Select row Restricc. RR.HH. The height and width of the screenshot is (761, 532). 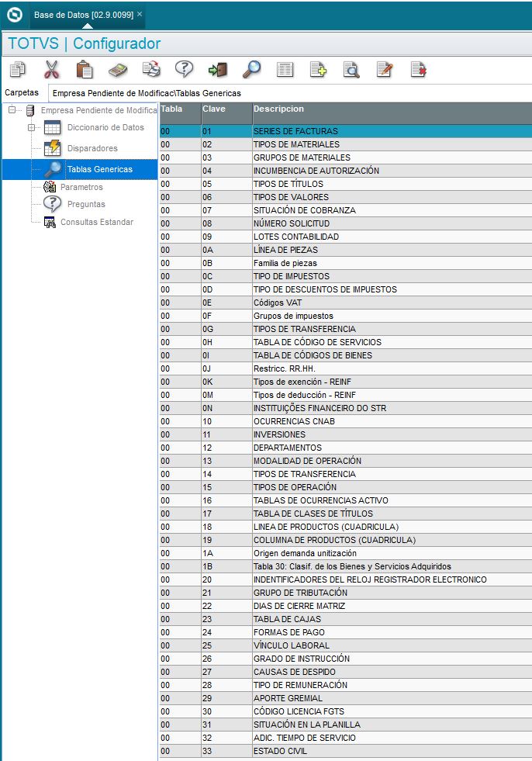click(x=346, y=368)
